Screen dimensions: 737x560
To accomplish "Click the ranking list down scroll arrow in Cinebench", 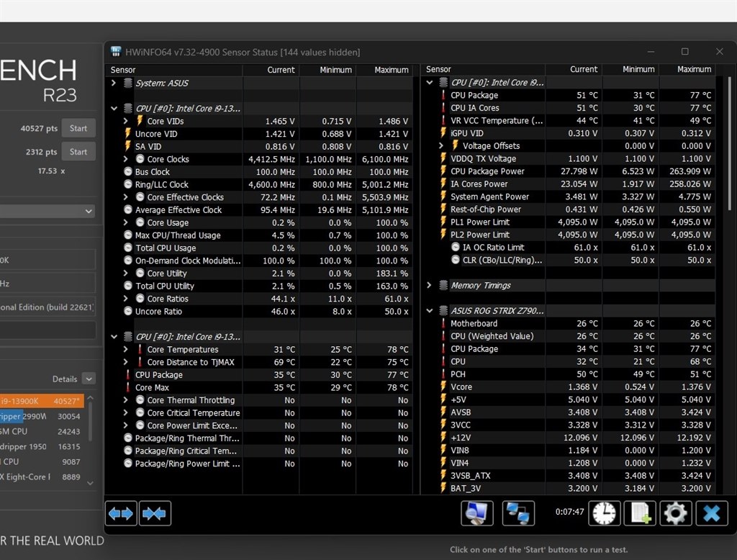I will [90, 484].
